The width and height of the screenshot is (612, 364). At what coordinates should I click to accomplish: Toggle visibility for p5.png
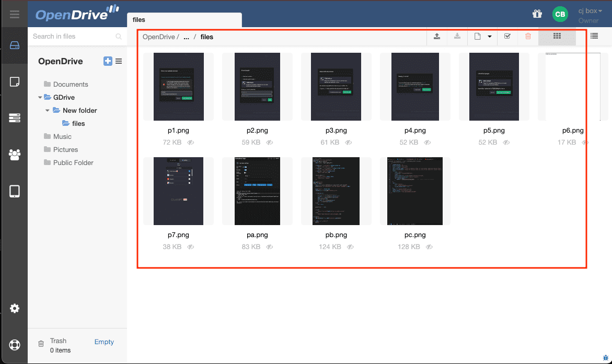pos(506,143)
